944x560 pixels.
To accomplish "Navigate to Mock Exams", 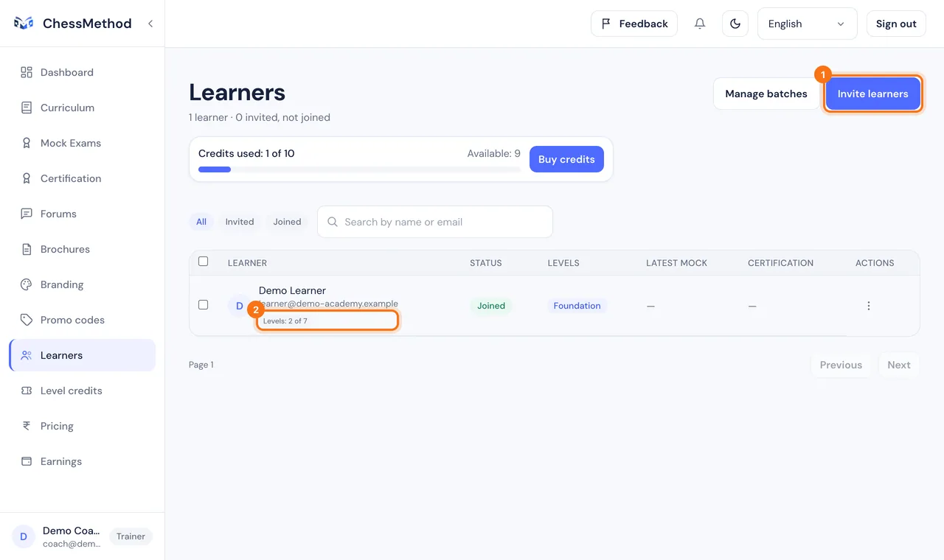I will coord(83,143).
